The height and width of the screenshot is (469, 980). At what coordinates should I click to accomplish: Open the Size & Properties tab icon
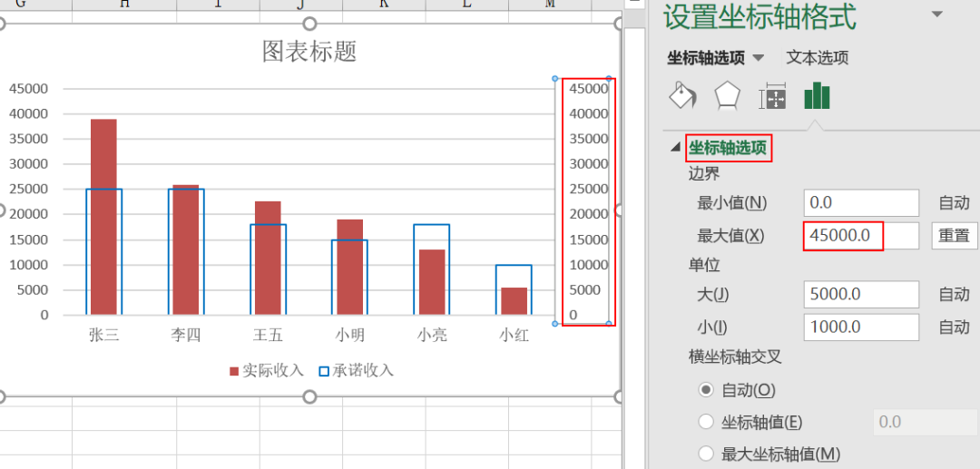tap(772, 95)
